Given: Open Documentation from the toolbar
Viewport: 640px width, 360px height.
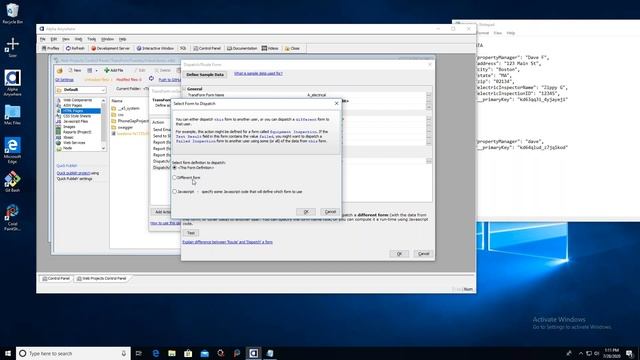Looking at the screenshot, I should (x=242, y=48).
